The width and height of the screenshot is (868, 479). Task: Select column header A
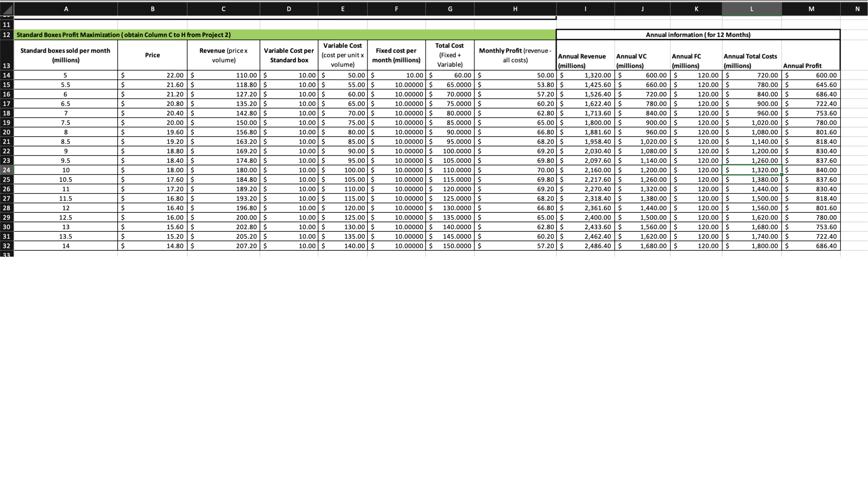[66, 9]
